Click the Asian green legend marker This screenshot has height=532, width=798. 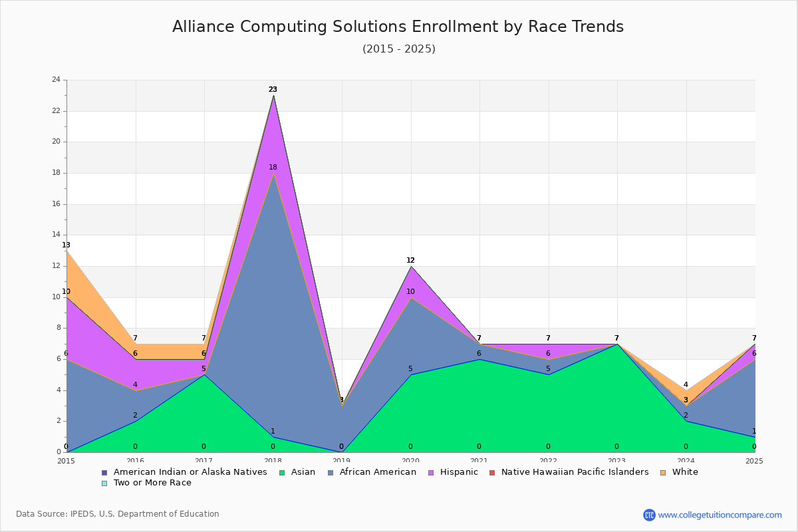point(283,472)
